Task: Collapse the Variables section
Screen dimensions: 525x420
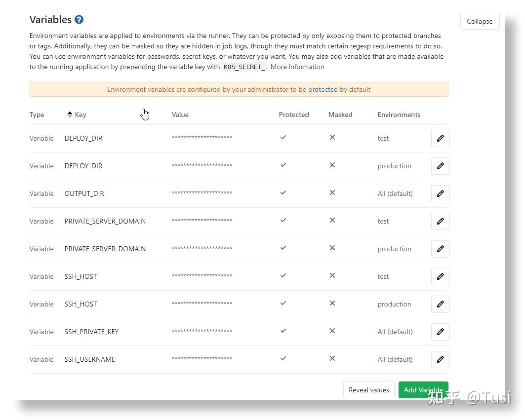Action: point(480,21)
